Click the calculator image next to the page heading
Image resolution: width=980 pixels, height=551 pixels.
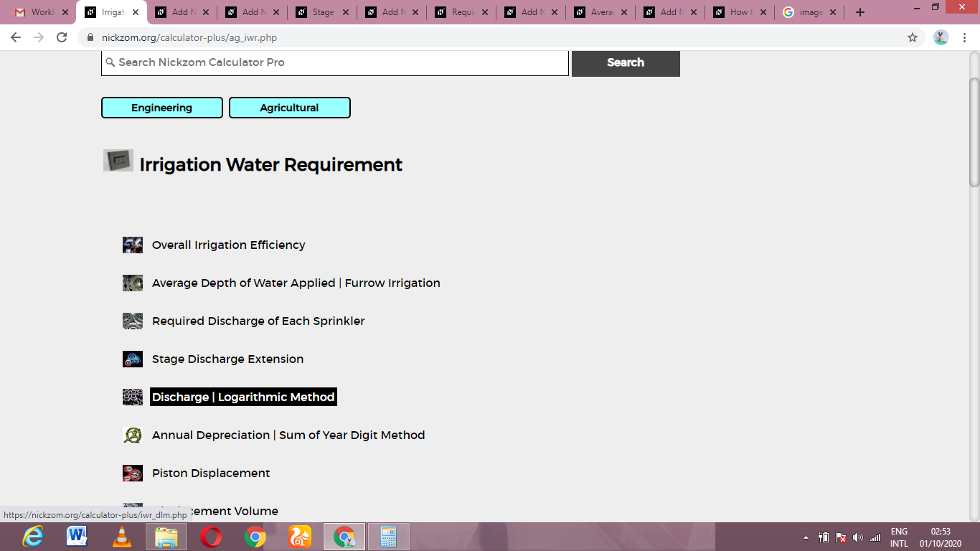click(x=118, y=160)
